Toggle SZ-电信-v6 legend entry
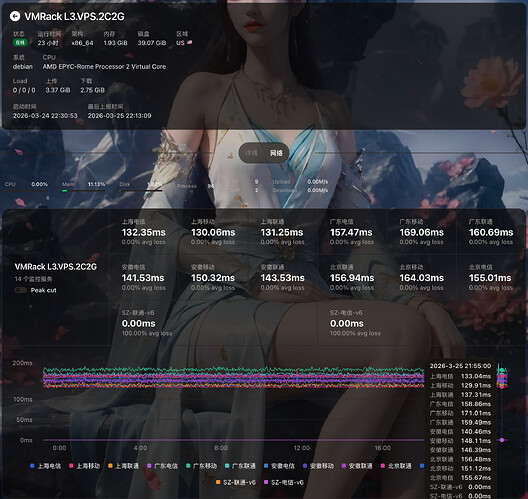This screenshot has width=528, height=499. 284,483
